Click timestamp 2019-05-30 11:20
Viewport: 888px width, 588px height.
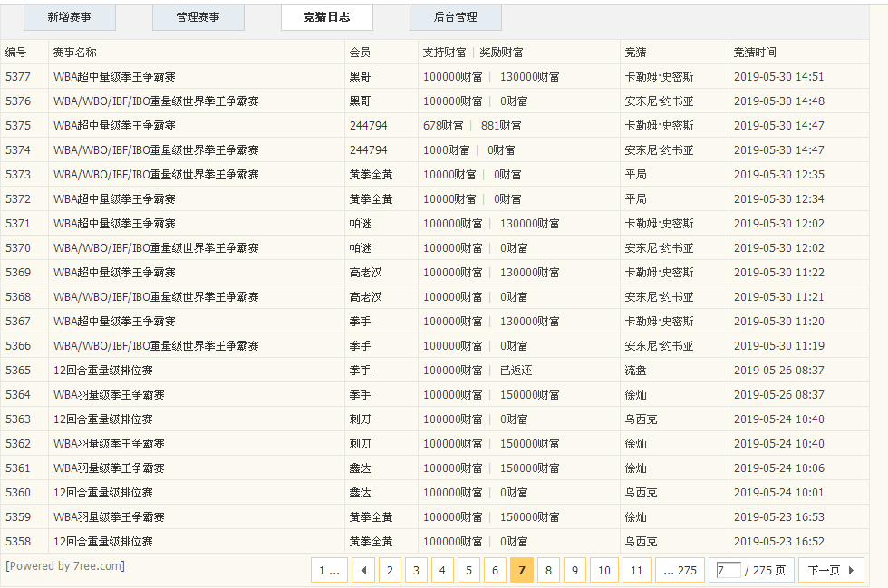pos(779,322)
